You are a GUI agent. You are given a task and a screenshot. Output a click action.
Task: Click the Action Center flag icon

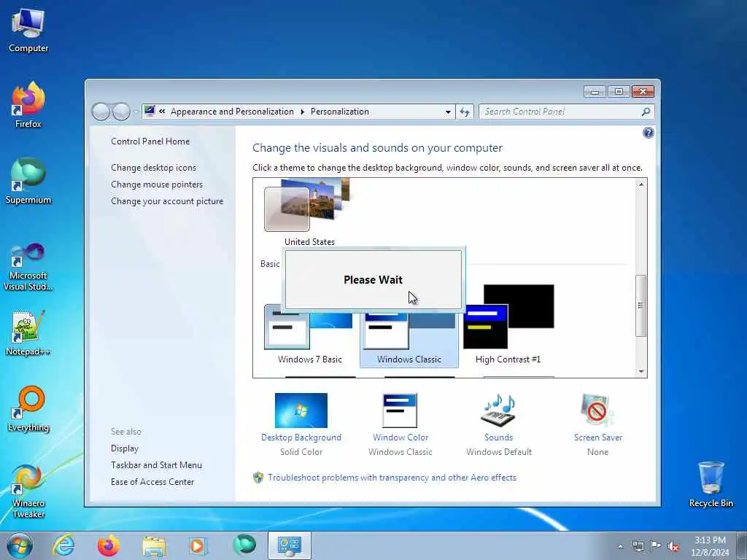click(656, 546)
